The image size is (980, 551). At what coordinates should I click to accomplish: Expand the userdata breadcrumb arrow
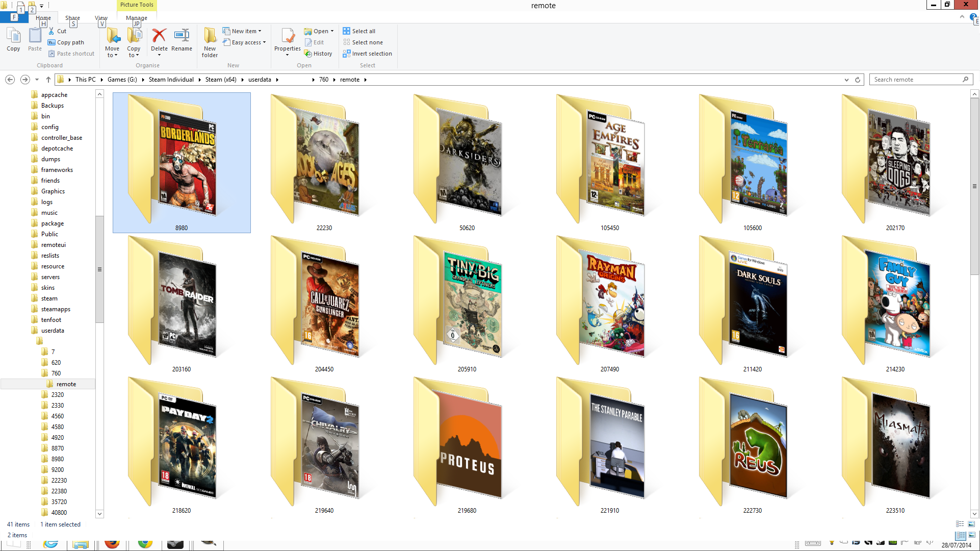pyautogui.click(x=277, y=80)
